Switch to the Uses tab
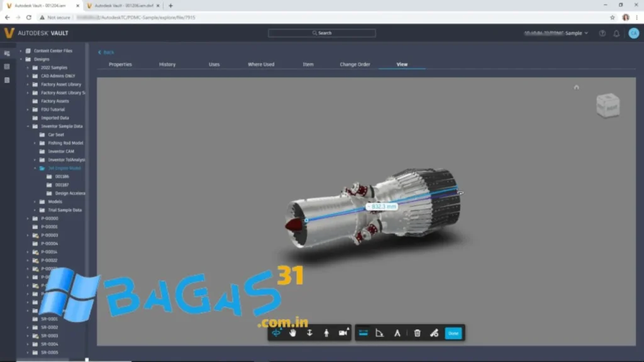 [214, 65]
